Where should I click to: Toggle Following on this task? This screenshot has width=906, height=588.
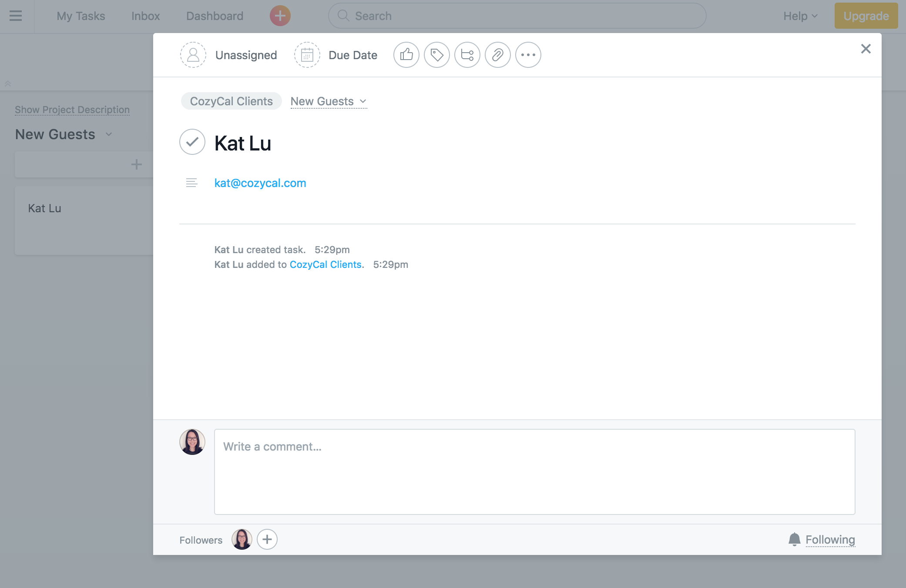point(830,539)
